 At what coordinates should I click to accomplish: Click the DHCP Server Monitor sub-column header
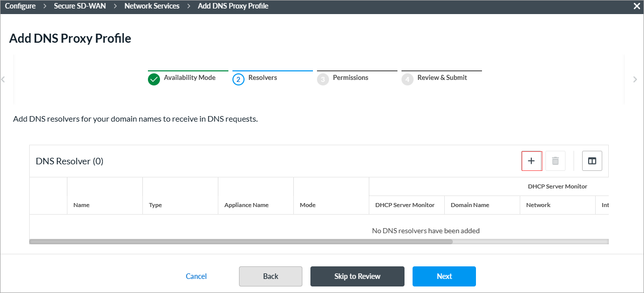(405, 205)
